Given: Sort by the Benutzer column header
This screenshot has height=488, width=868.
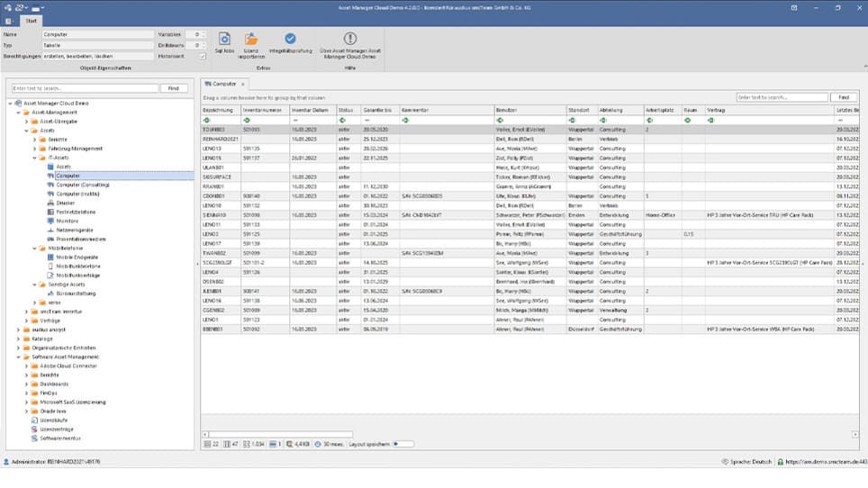Looking at the screenshot, I should tap(530, 110).
